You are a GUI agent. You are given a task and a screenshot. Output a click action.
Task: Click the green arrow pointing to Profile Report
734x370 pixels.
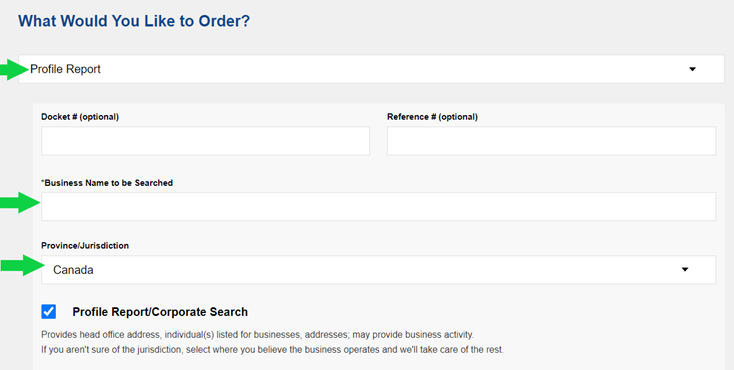click(14, 70)
